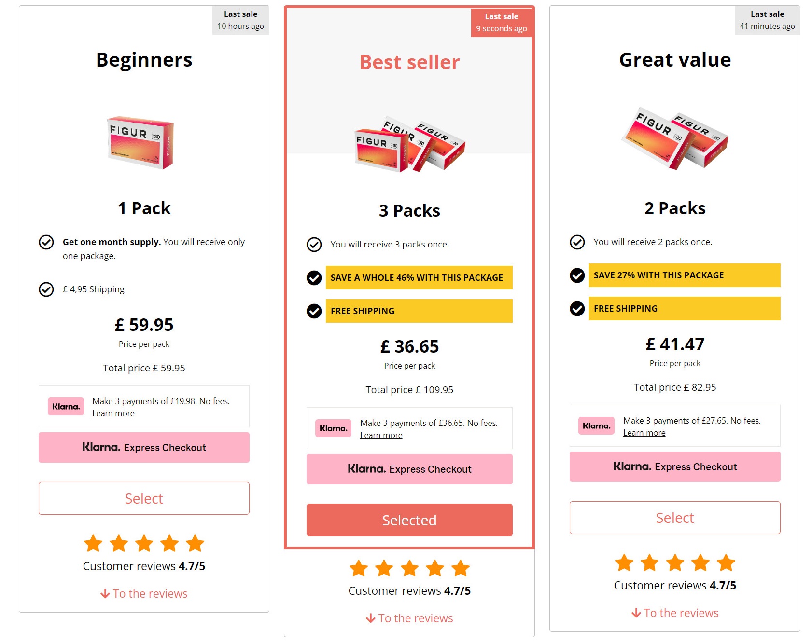Open Klarna Express Checkout for 3 Packs
The width and height of the screenshot is (812, 644).
point(409,469)
